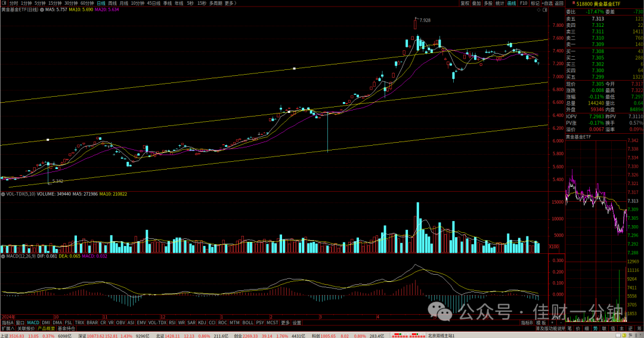
Task: Select the RSI indicator tab
Action: coord(172,323)
